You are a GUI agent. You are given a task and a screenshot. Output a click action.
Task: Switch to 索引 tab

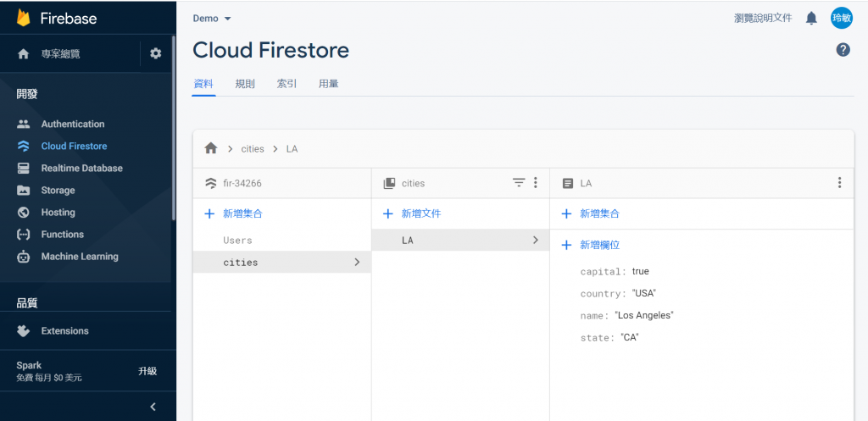287,84
